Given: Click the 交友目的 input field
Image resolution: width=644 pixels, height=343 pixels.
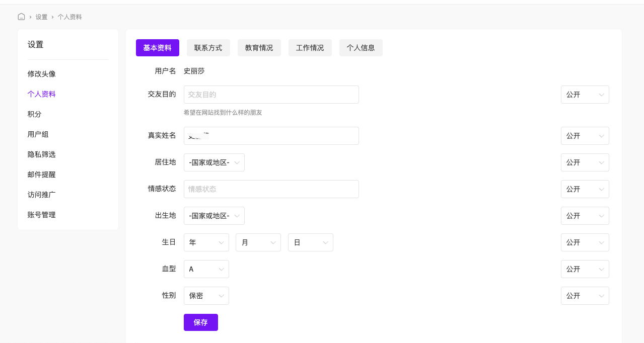Looking at the screenshot, I should click(271, 95).
